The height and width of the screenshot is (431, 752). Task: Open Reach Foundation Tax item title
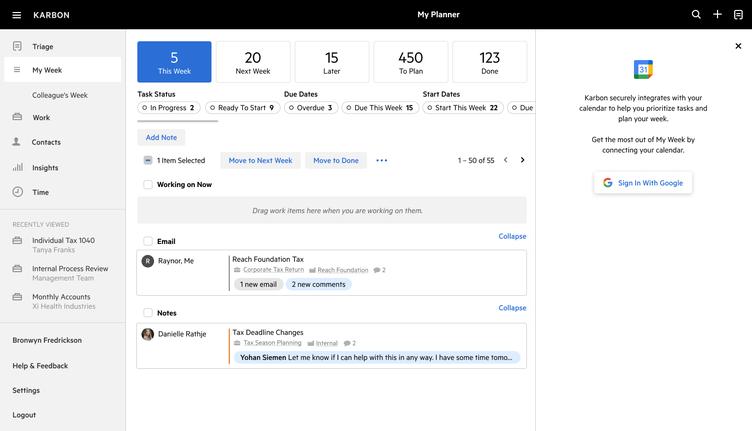pos(268,259)
